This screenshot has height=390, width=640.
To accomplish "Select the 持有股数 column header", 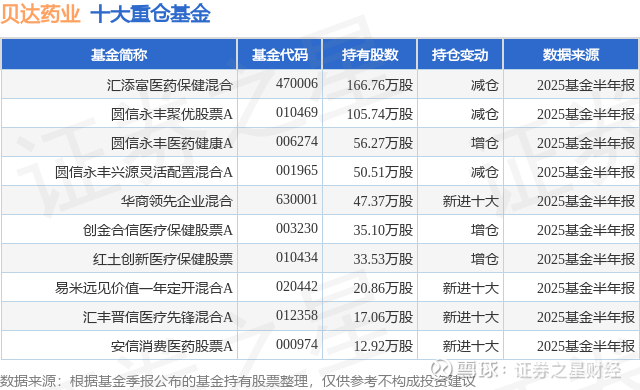I will (369, 54).
